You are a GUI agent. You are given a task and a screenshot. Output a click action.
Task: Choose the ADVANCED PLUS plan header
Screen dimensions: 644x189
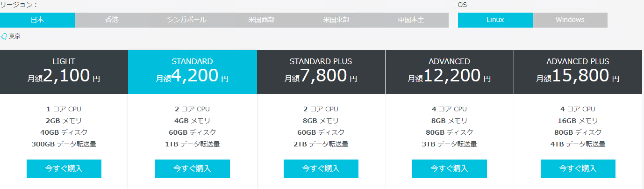pos(578,72)
